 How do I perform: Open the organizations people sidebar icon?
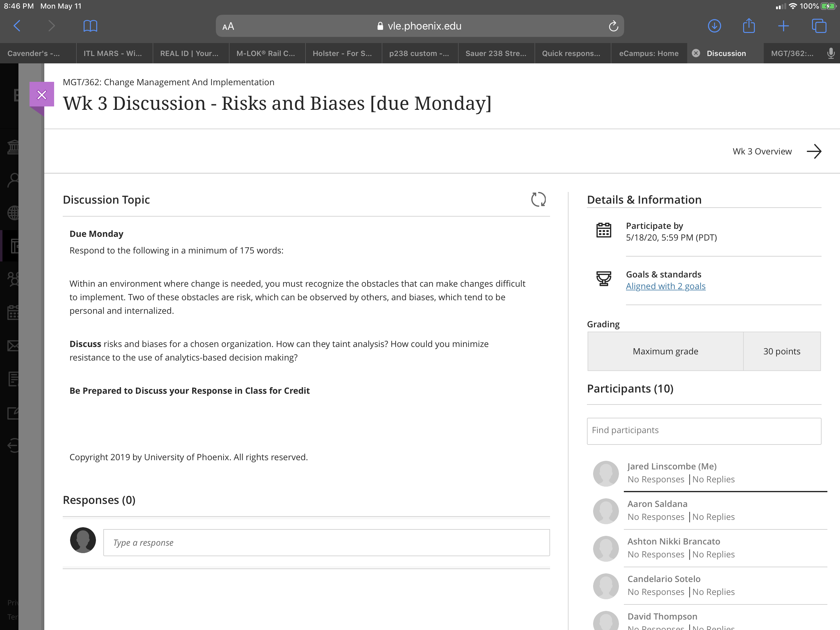[13, 279]
